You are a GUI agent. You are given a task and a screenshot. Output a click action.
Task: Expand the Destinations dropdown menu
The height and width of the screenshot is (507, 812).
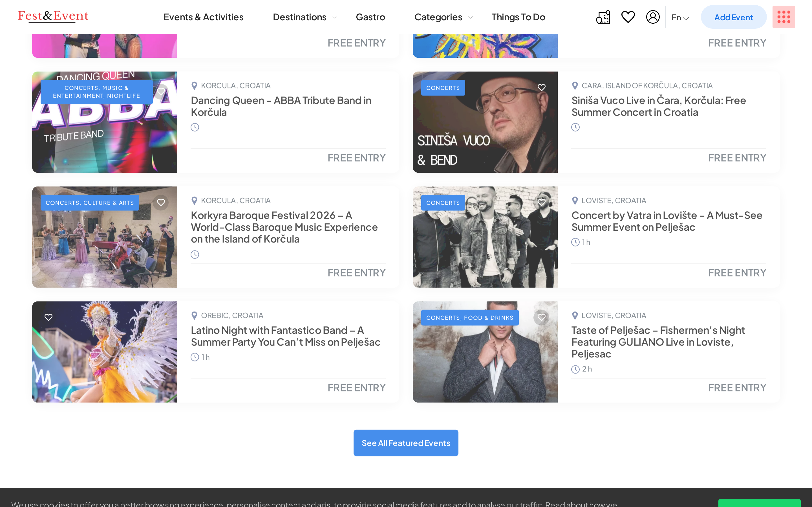(x=305, y=17)
